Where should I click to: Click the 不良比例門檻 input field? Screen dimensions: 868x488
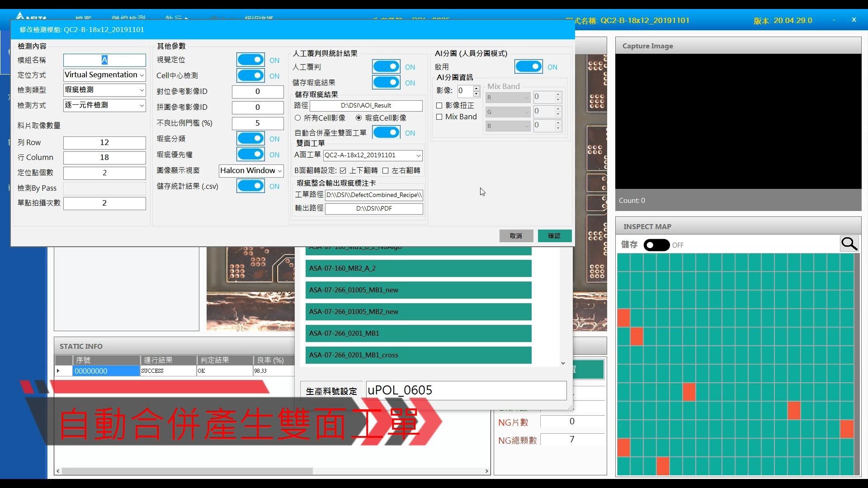(257, 123)
